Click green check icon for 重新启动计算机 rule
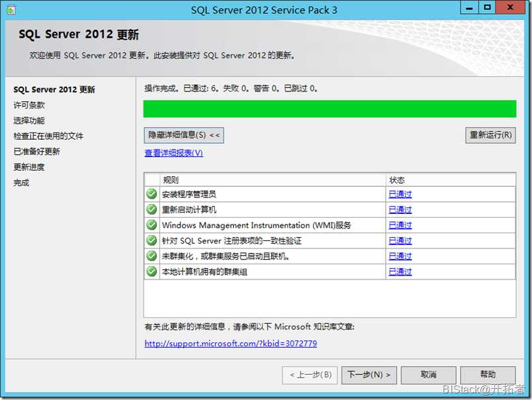This screenshot has width=532, height=400. click(152, 209)
